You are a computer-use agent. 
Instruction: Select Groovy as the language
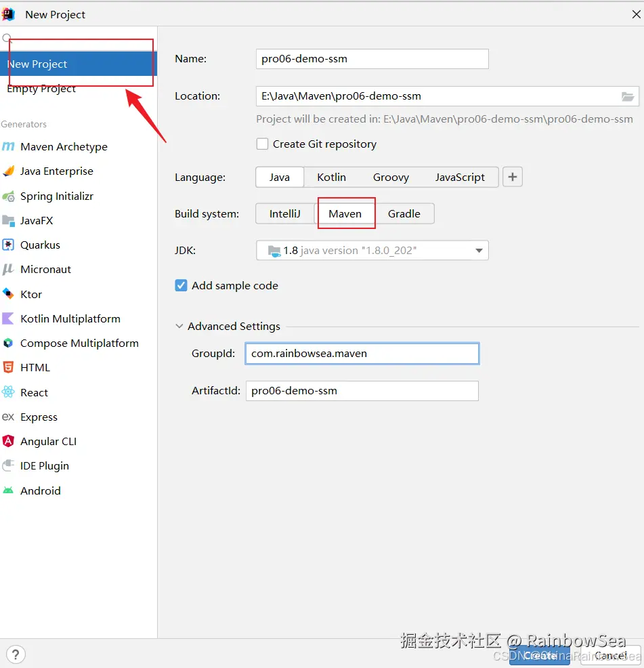(x=391, y=178)
